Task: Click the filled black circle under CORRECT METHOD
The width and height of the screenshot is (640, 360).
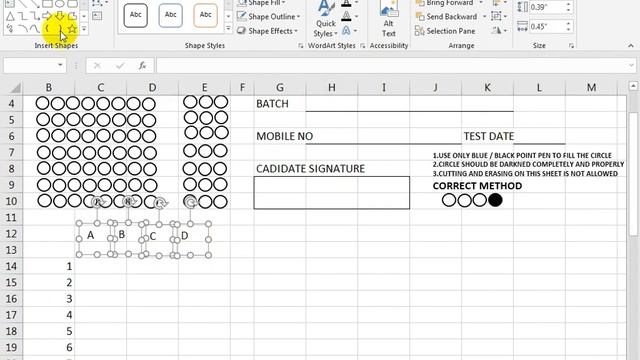Action: click(495, 200)
